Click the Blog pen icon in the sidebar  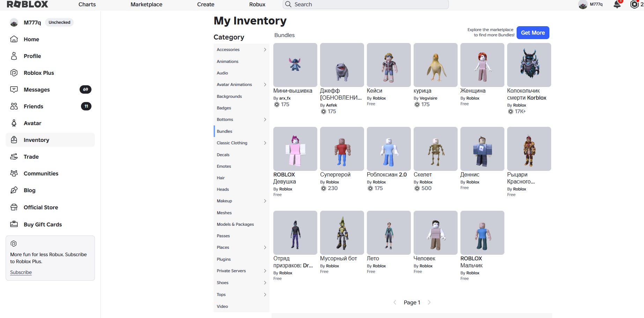click(x=14, y=190)
